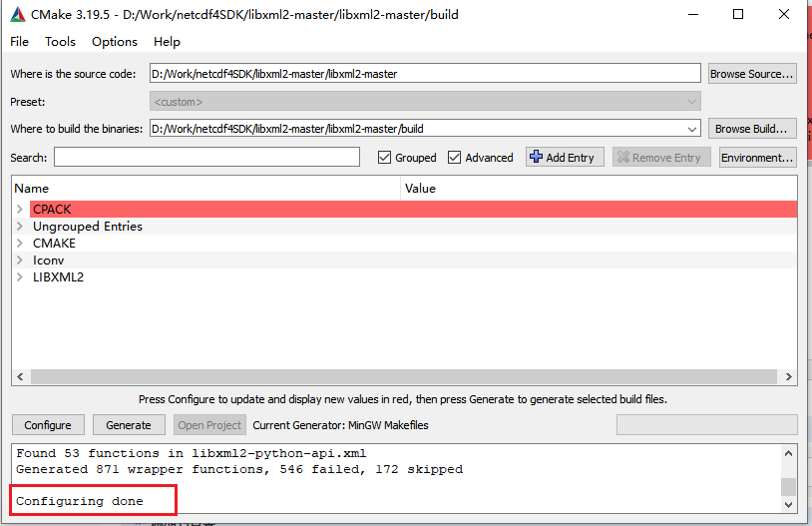Expand the LIBXML2 group
The width and height of the screenshot is (812, 526).
[x=20, y=277]
